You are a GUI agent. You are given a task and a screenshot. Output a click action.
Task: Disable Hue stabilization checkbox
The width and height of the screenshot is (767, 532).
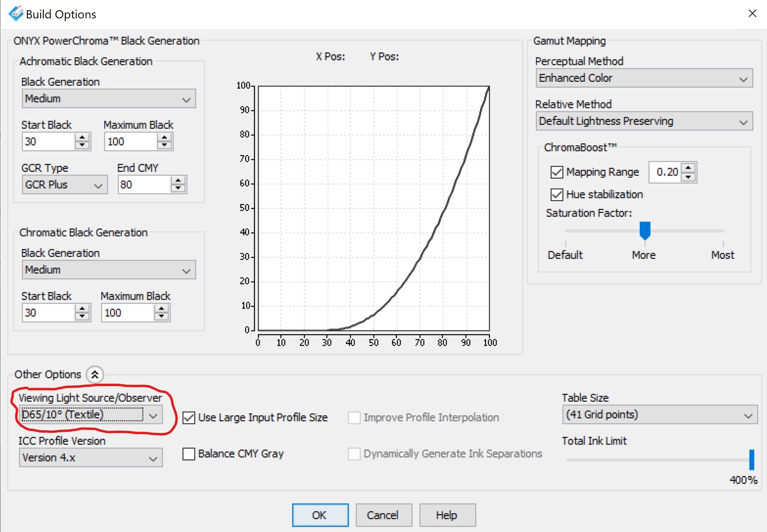point(556,194)
